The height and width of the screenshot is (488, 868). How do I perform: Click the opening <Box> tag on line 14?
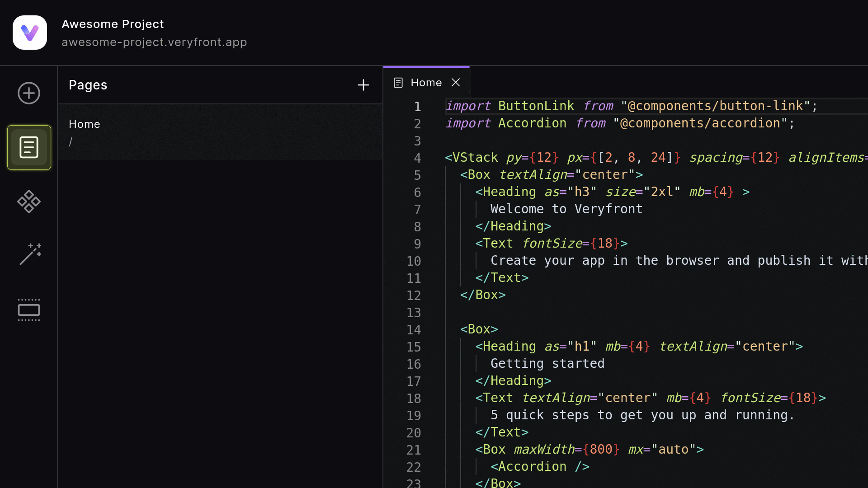coord(479,329)
